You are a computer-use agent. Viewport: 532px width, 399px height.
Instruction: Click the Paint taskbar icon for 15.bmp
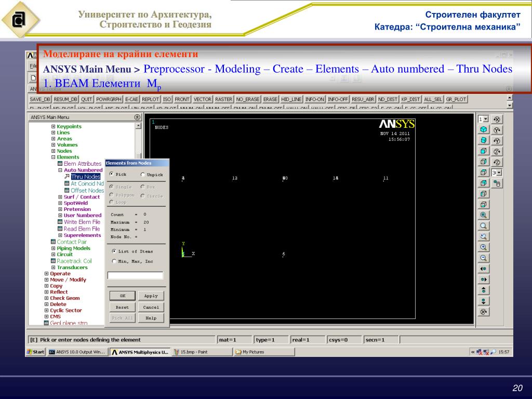click(177, 352)
